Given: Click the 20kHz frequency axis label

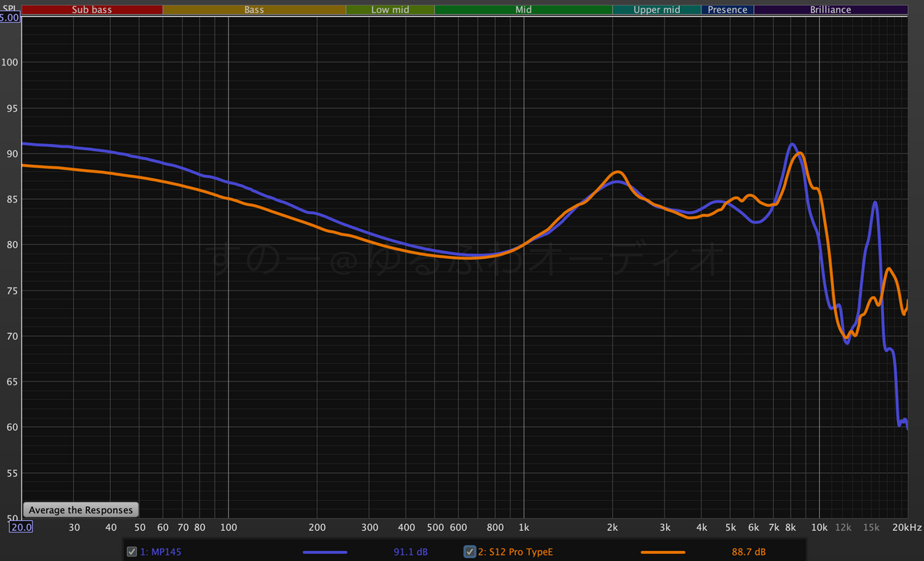Looking at the screenshot, I should 907,527.
